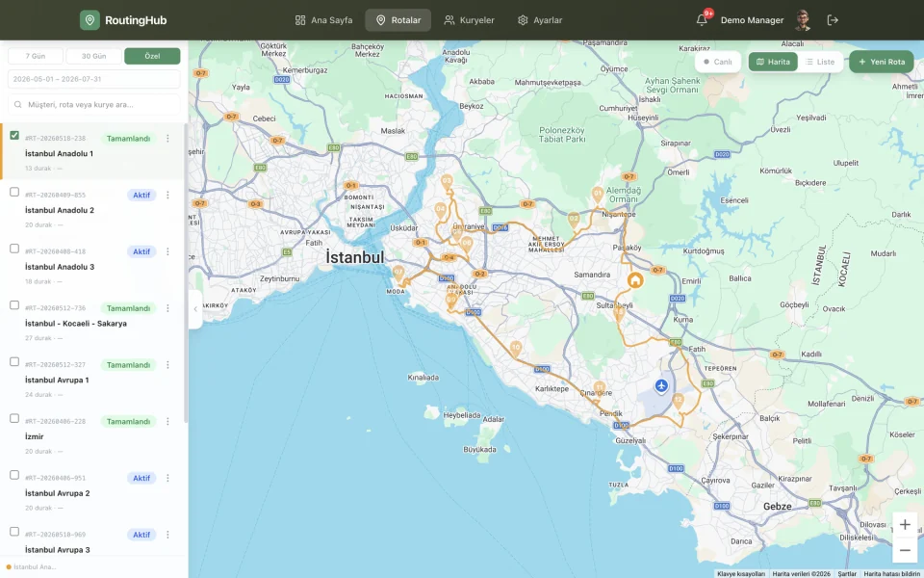
Task: Check İstanbul - Kocaeli - Sakarya checkbox
Action: [14, 305]
